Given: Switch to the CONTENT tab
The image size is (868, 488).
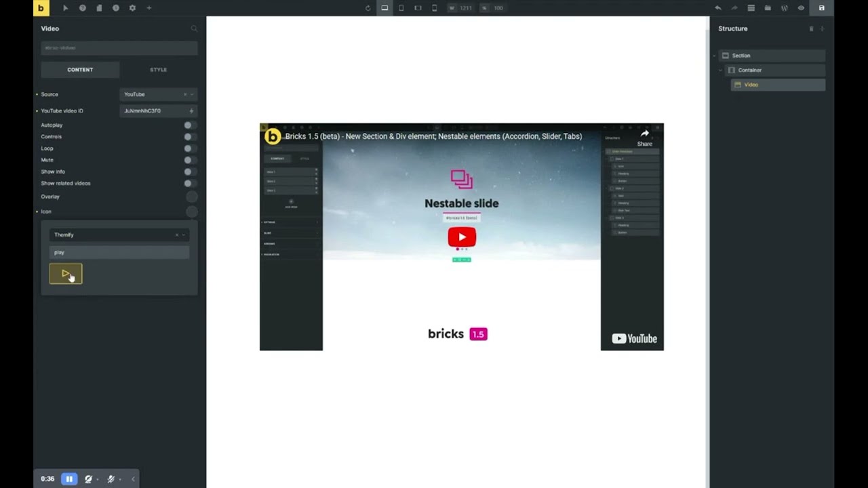Looking at the screenshot, I should click(x=80, y=69).
